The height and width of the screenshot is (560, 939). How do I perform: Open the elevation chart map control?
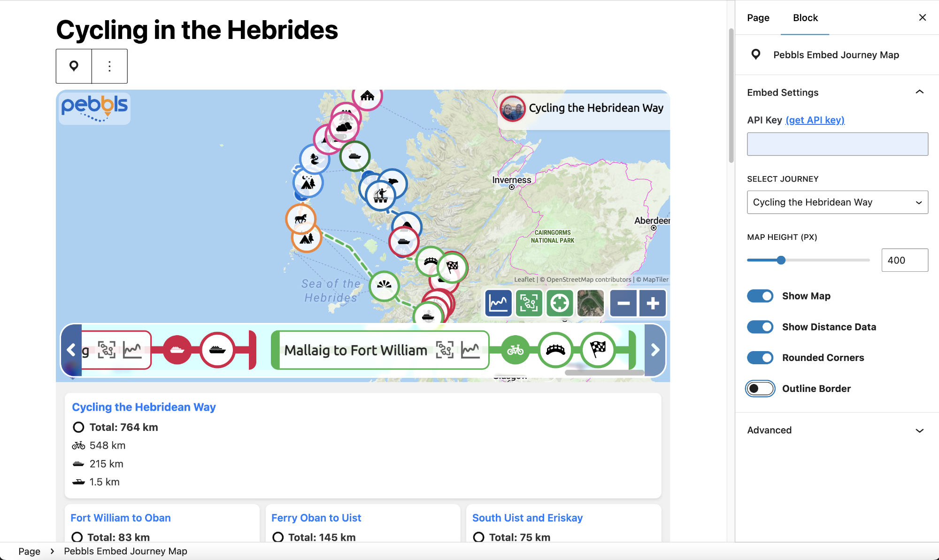pyautogui.click(x=498, y=303)
